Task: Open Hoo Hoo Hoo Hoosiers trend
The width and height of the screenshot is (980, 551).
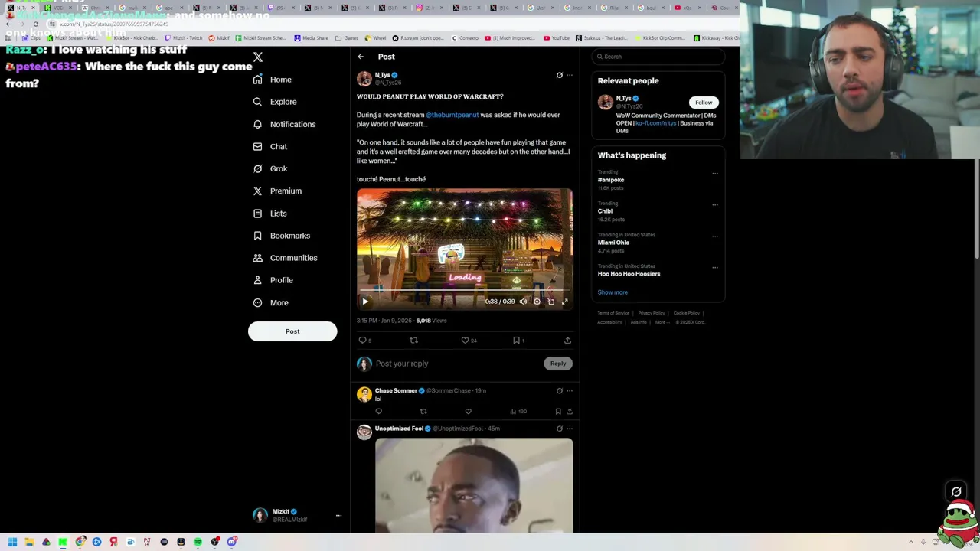Action: point(629,274)
